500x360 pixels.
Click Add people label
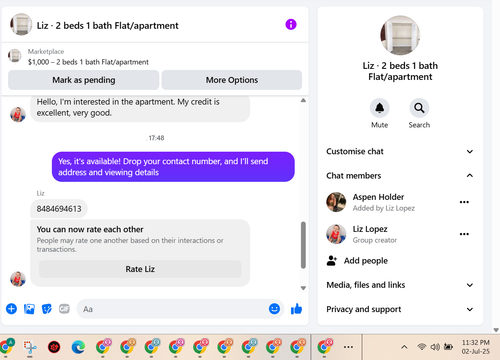366,261
